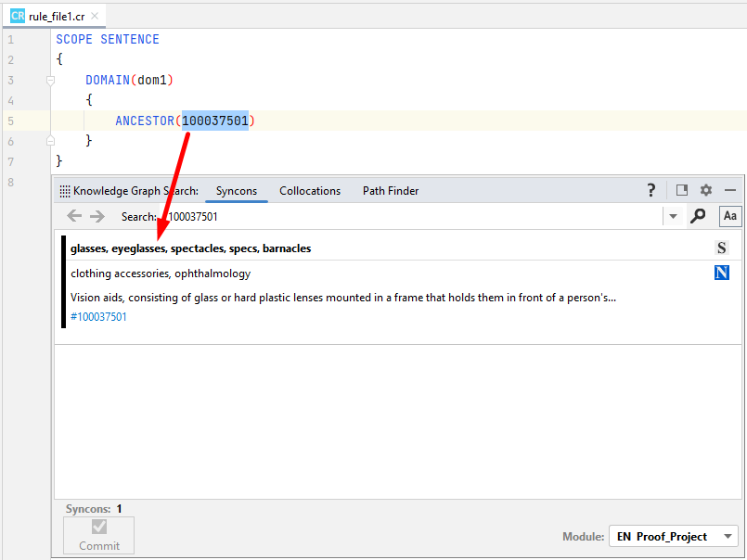Switch to the Collocations tab

coord(310,191)
